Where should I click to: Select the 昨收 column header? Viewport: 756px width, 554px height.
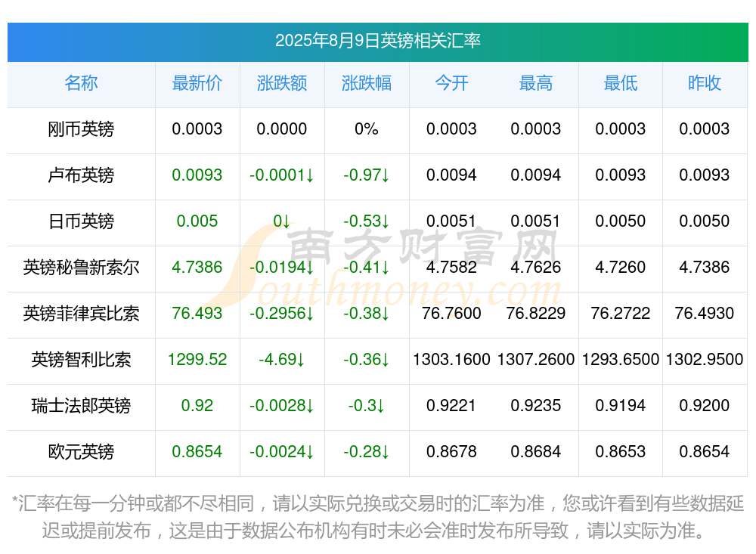[705, 83]
